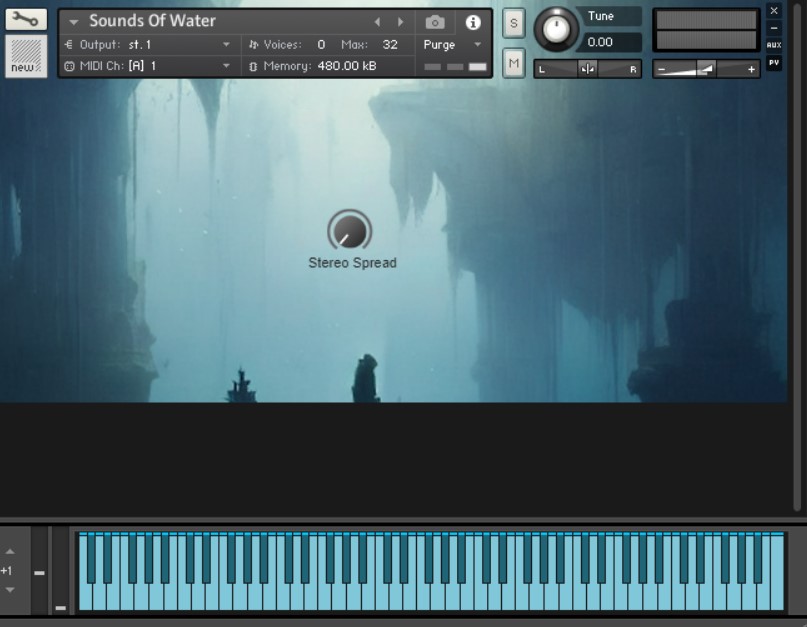Select the Max voices value 32
Viewport: 807px width, 627px height.
(390, 45)
